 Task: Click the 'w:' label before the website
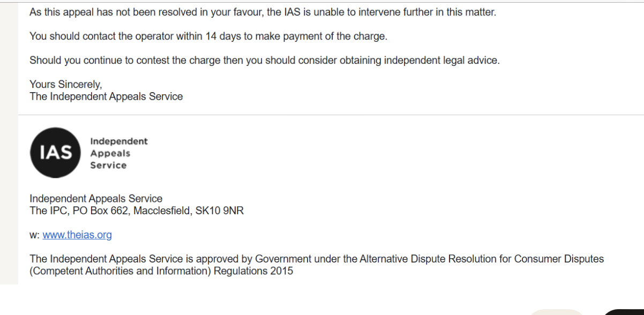coord(35,235)
